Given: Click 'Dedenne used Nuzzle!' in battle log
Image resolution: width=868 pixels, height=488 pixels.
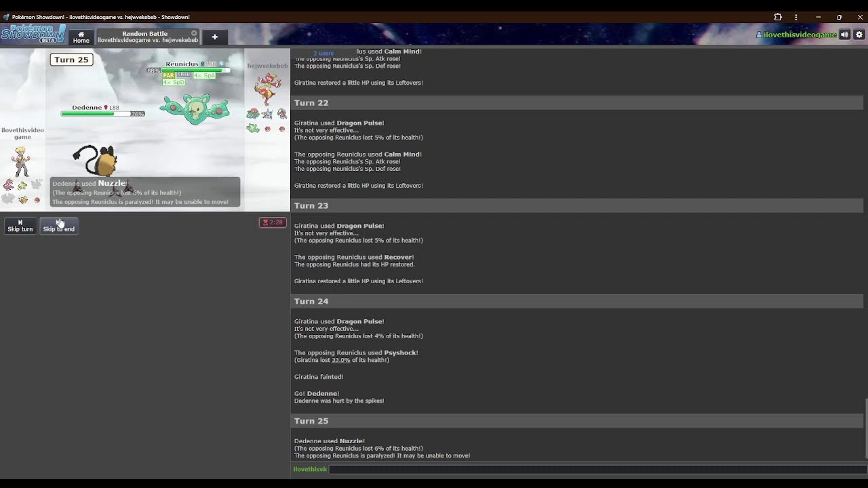Looking at the screenshot, I should (x=330, y=441).
